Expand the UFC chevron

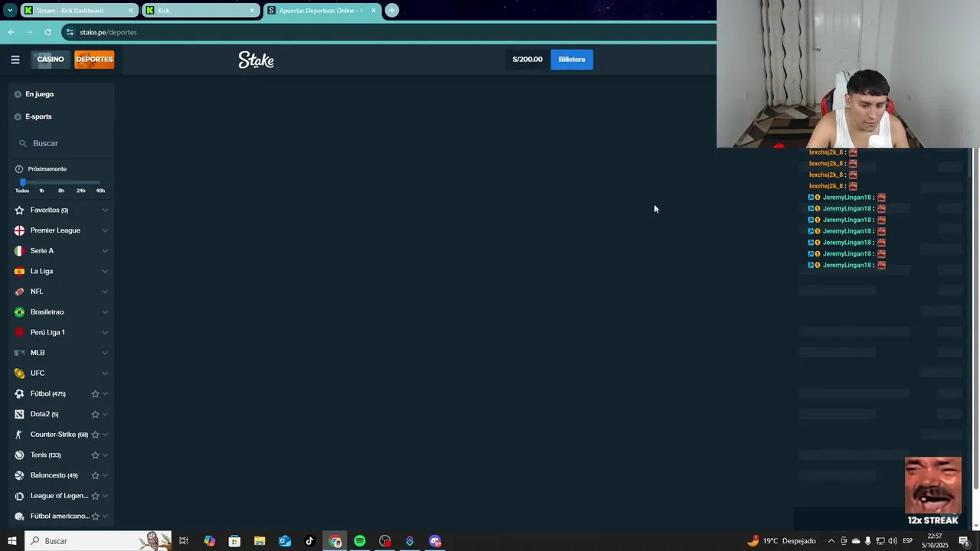point(105,373)
